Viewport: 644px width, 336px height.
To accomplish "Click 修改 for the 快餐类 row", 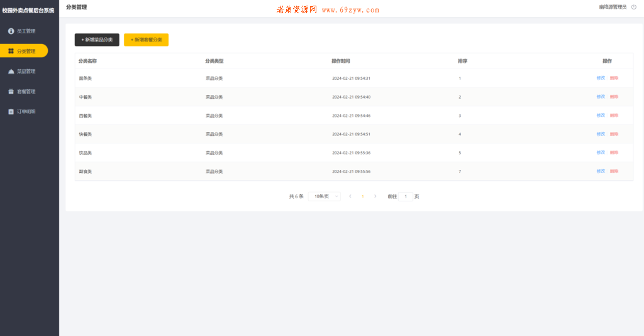I will tap(601, 134).
